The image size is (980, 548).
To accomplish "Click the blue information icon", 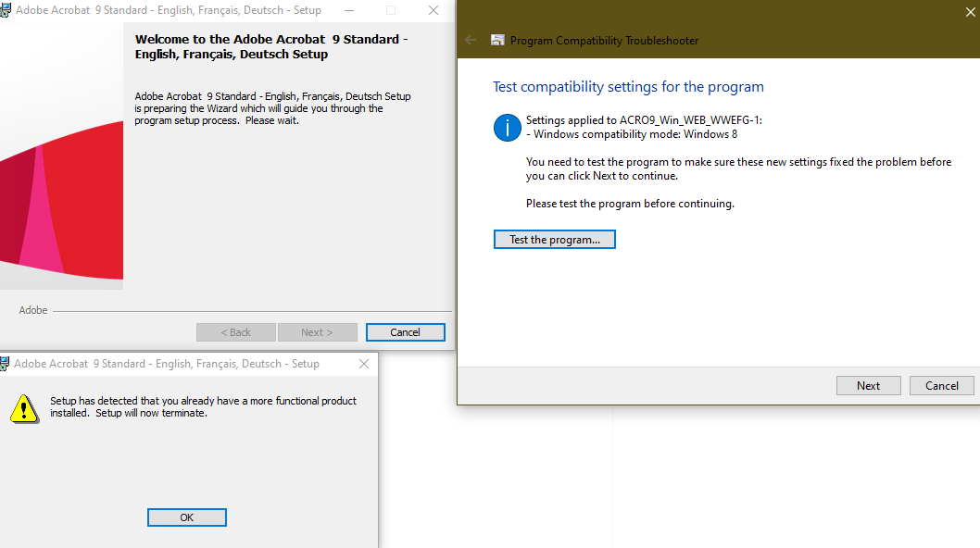I will point(507,128).
